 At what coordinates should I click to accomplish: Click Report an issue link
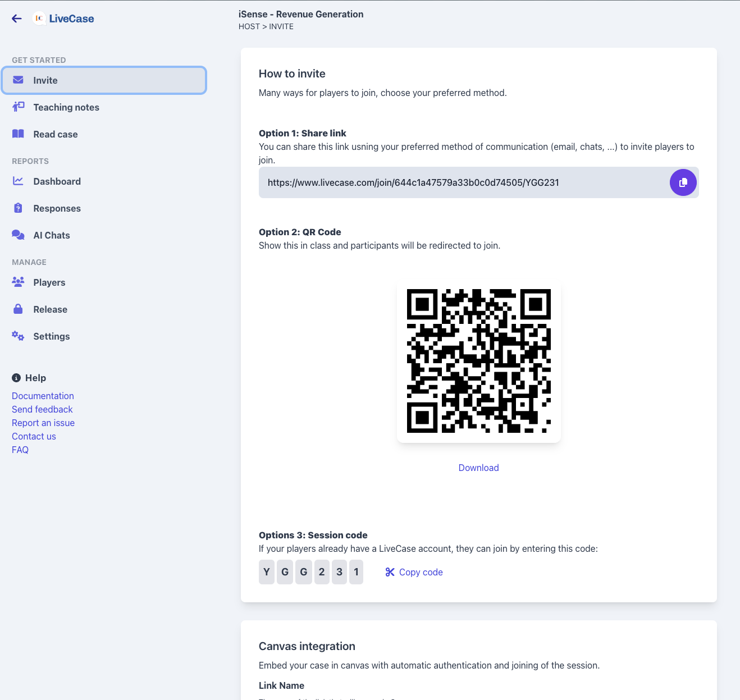[x=43, y=423]
